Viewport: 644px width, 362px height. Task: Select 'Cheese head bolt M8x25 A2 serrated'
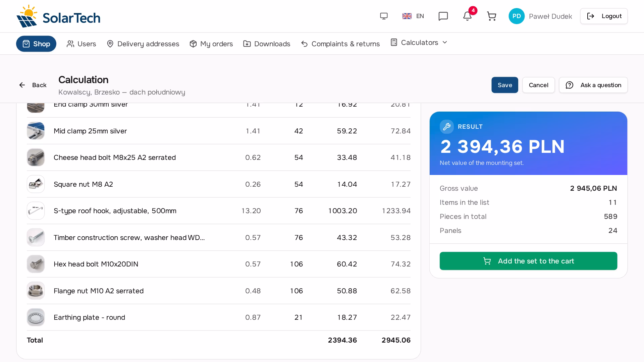(115, 158)
